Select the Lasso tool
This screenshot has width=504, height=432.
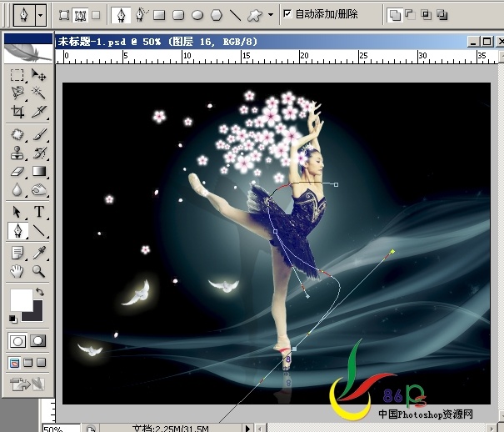[x=17, y=93]
